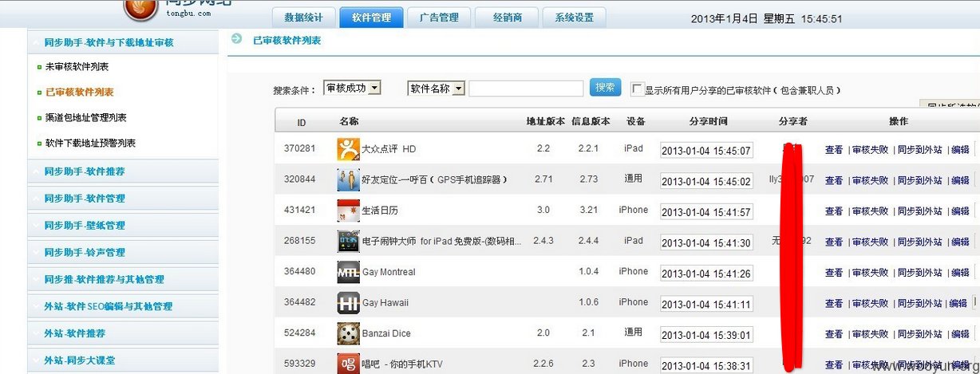Click 编辑 for 大众点评 HD
The width and height of the screenshot is (980, 374).
(960, 150)
